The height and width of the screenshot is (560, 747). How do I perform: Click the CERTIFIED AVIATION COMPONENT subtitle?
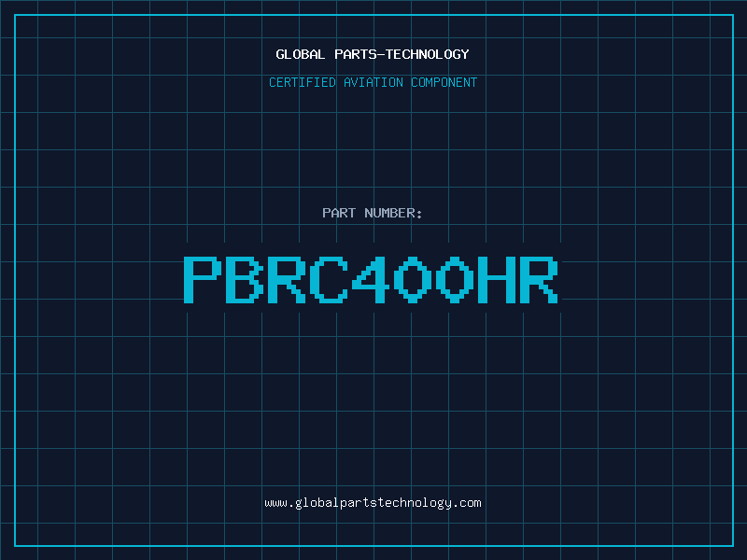[373, 82]
